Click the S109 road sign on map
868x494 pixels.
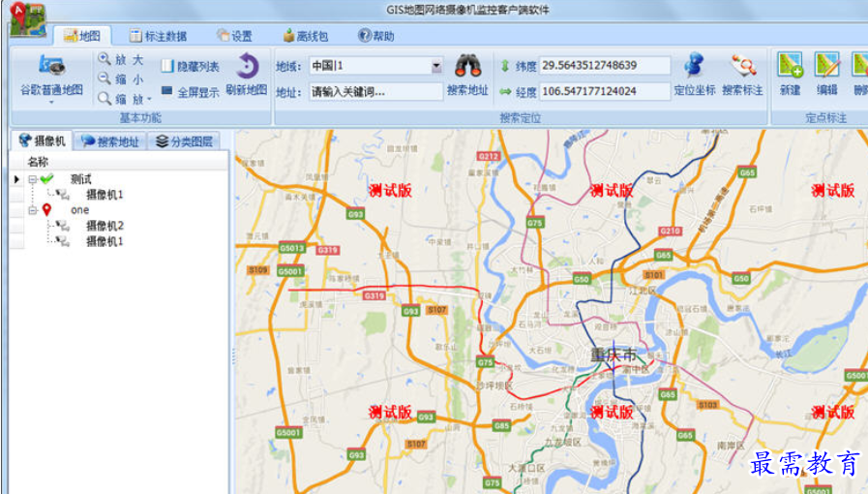(258, 270)
